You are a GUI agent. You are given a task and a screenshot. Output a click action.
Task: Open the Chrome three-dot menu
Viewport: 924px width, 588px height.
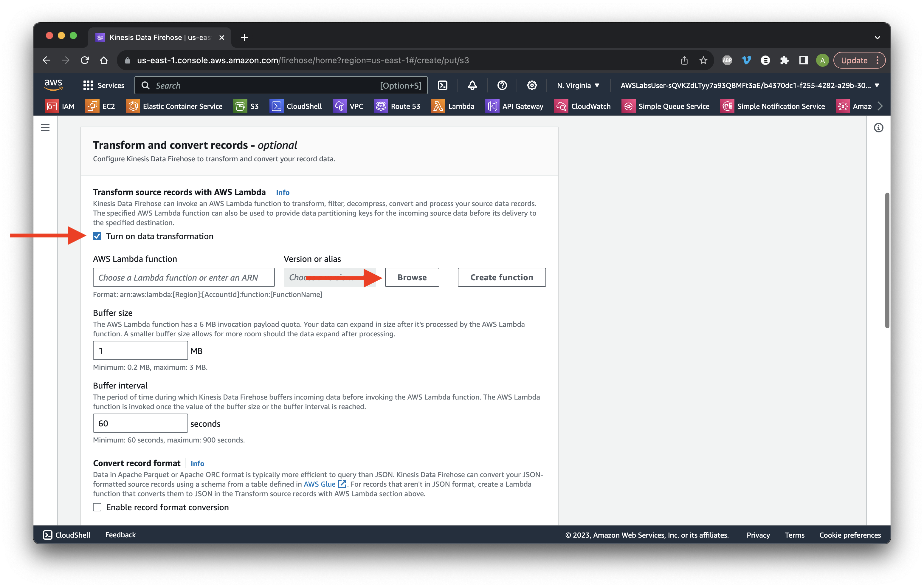[x=878, y=60]
